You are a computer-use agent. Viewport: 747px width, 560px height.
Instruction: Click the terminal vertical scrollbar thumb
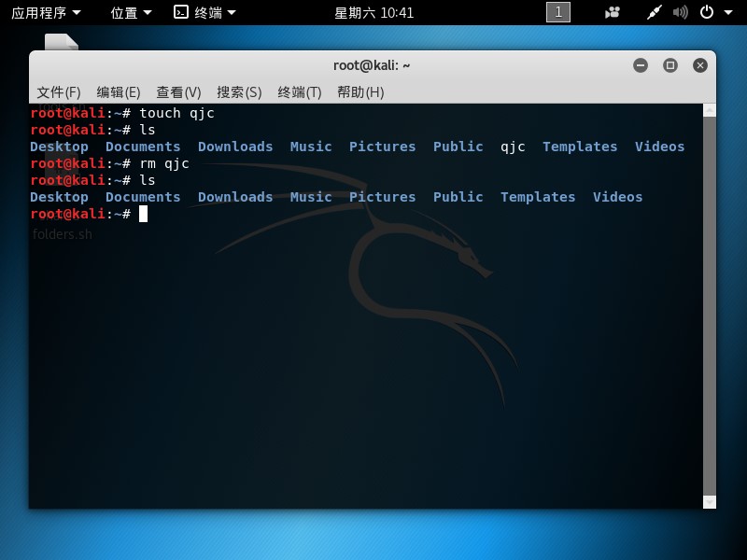(x=710, y=306)
